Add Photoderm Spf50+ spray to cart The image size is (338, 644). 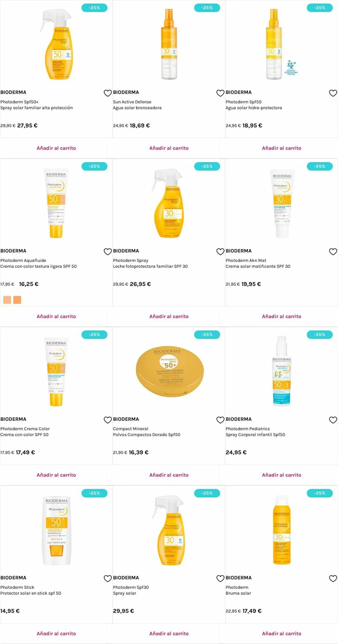(x=56, y=148)
